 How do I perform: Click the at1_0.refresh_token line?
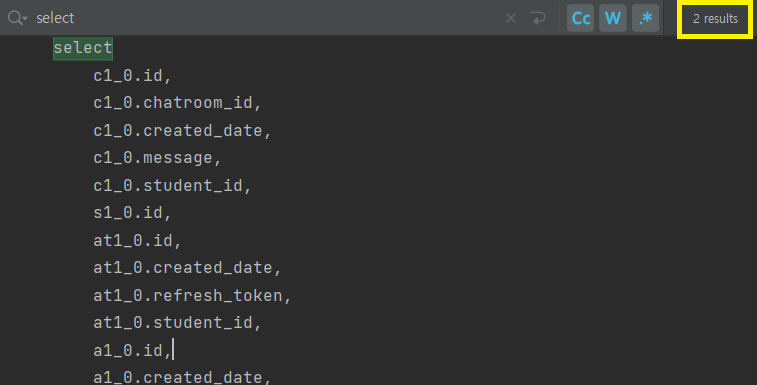192,295
